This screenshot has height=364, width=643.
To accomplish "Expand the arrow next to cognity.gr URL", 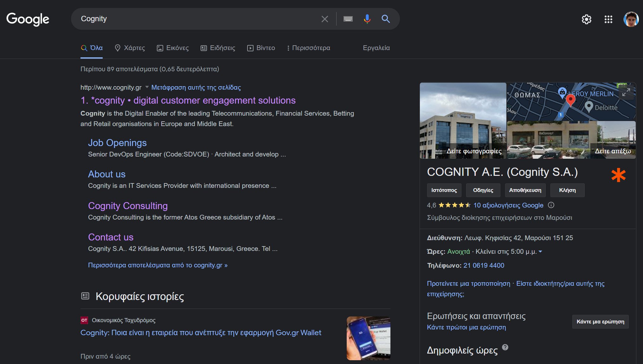I will click(x=147, y=87).
